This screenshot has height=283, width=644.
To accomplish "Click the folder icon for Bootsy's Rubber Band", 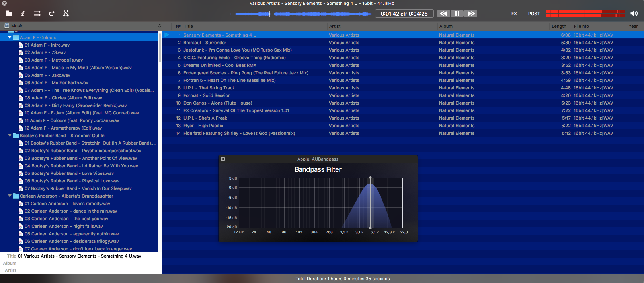I will point(16,136).
